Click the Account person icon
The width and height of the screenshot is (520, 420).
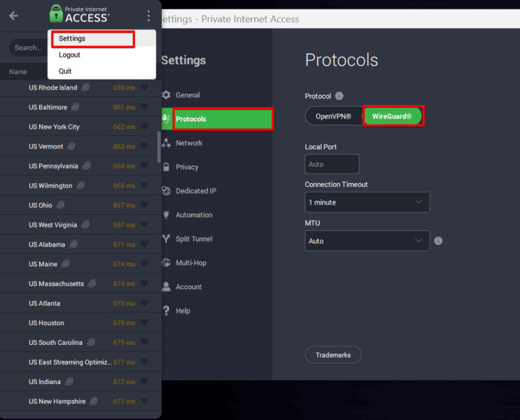[166, 287]
